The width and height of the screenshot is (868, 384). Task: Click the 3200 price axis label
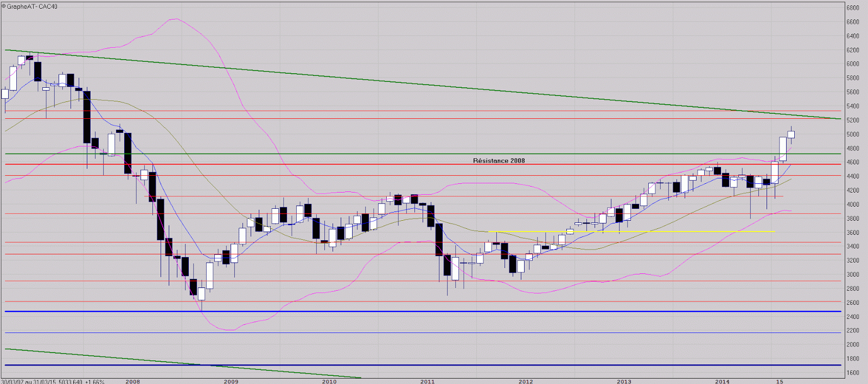(853, 260)
